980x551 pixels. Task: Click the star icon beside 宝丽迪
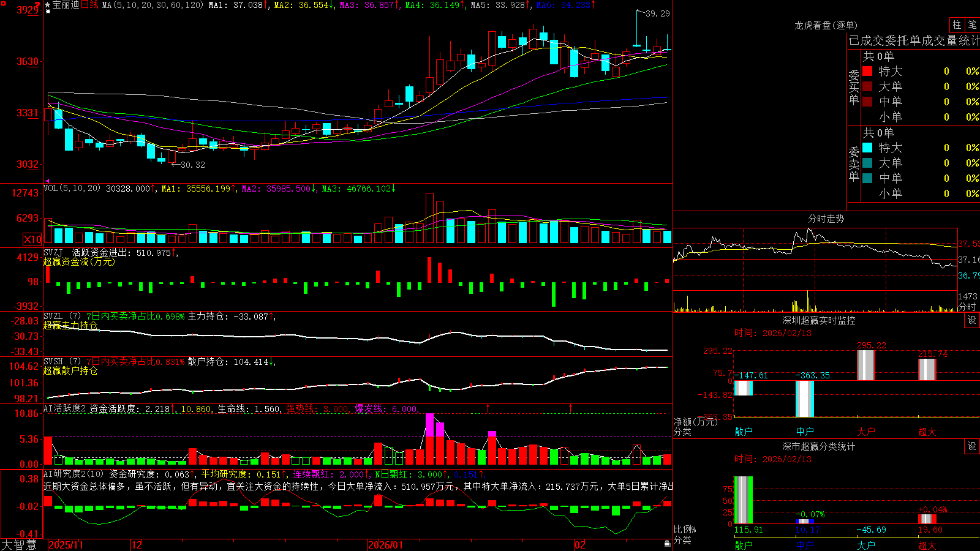click(48, 5)
